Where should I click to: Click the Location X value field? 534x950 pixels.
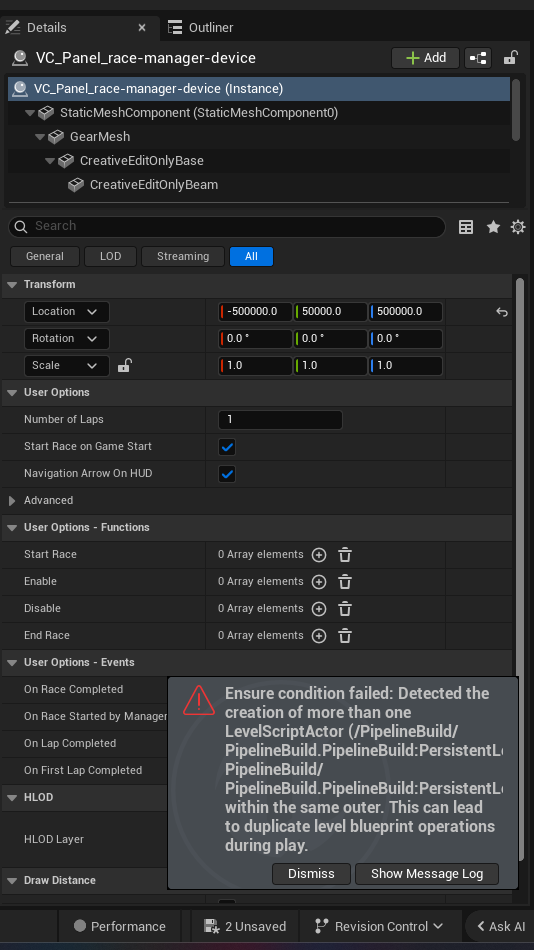(x=255, y=311)
